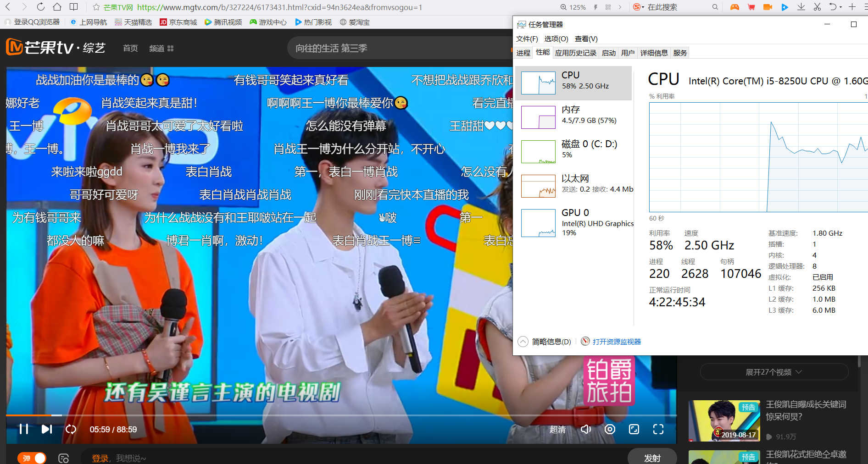
Task: Pause the video with the pause button
Action: (x=24, y=429)
